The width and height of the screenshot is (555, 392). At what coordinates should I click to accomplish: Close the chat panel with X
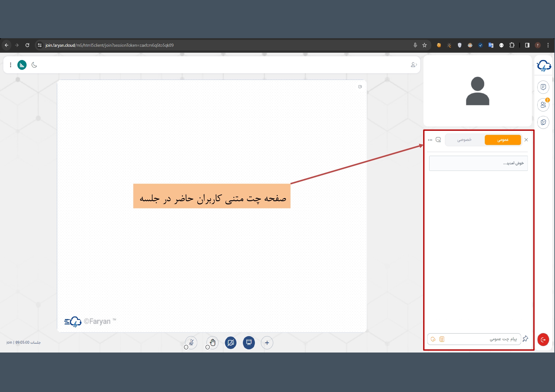pyautogui.click(x=526, y=140)
